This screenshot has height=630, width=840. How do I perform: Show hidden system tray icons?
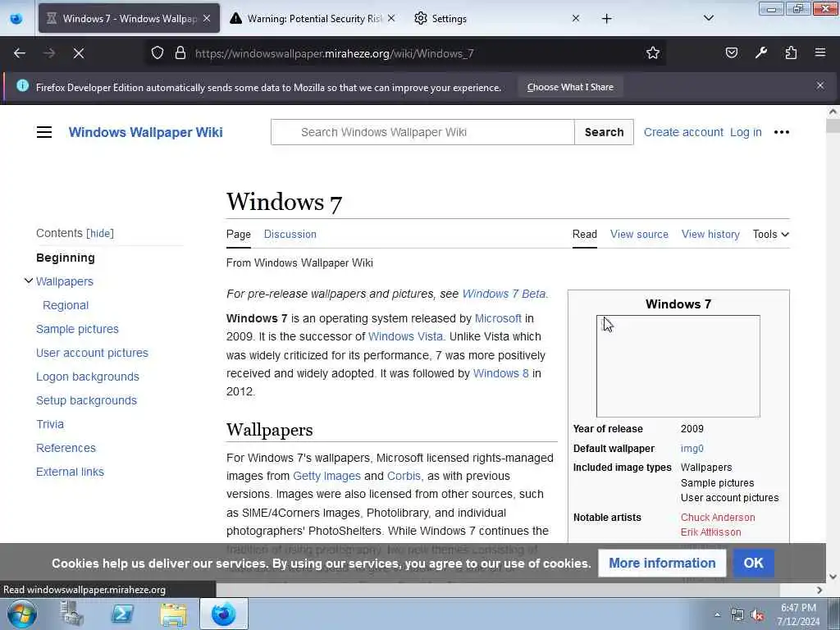tap(717, 614)
